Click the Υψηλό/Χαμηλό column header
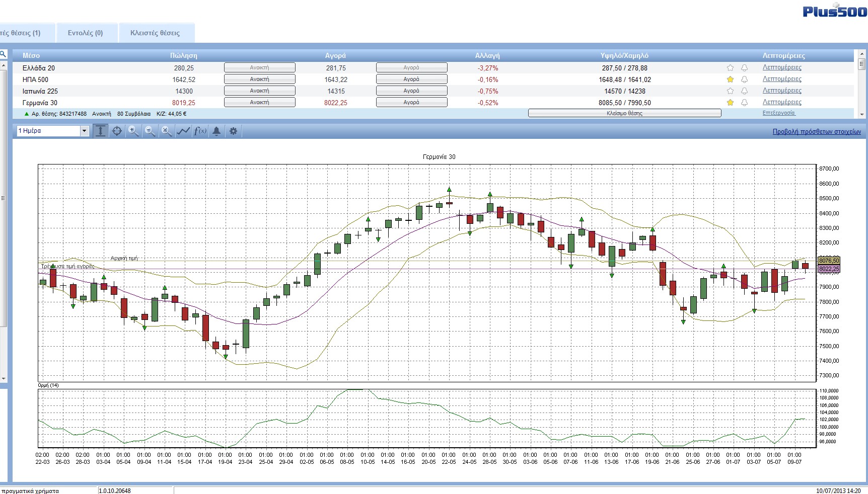 (x=624, y=55)
